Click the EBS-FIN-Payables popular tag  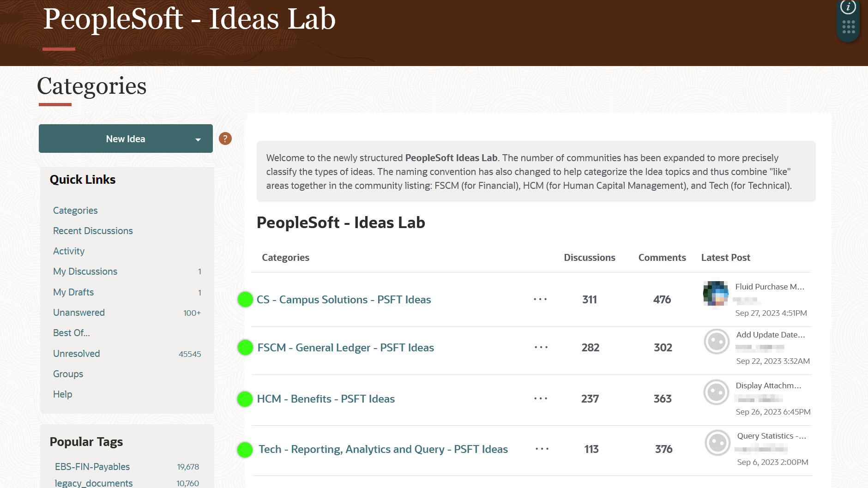click(91, 467)
